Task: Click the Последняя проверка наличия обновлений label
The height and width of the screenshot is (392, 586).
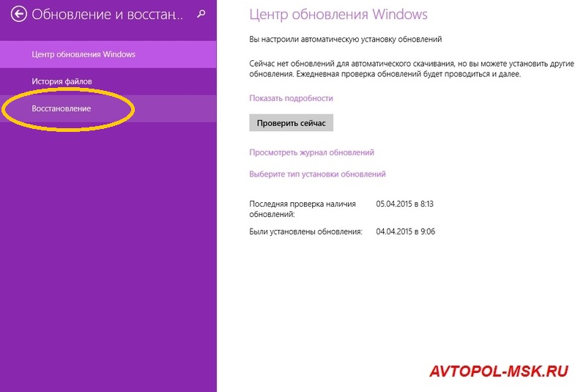Action: 303,210
